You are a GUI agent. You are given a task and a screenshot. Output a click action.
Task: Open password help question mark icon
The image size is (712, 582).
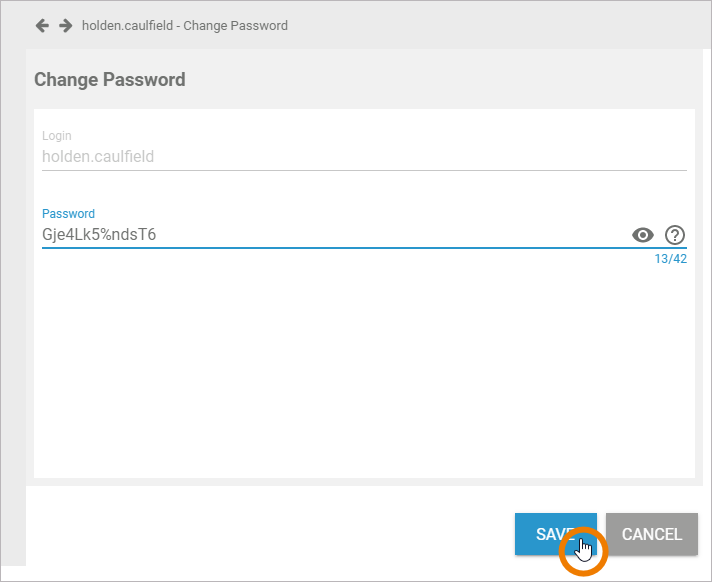(675, 235)
